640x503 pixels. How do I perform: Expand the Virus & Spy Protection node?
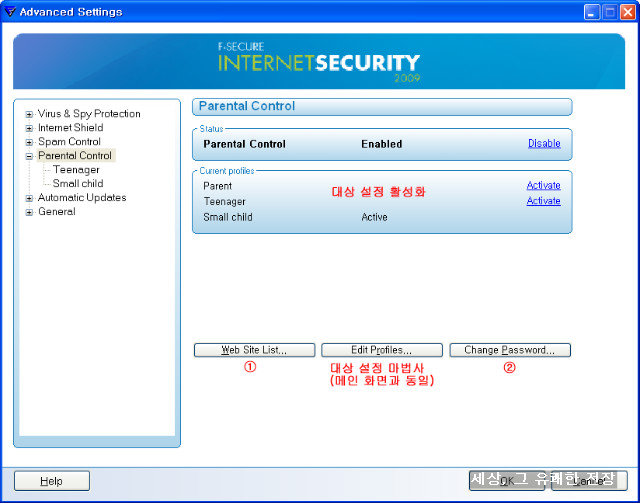click(x=29, y=114)
